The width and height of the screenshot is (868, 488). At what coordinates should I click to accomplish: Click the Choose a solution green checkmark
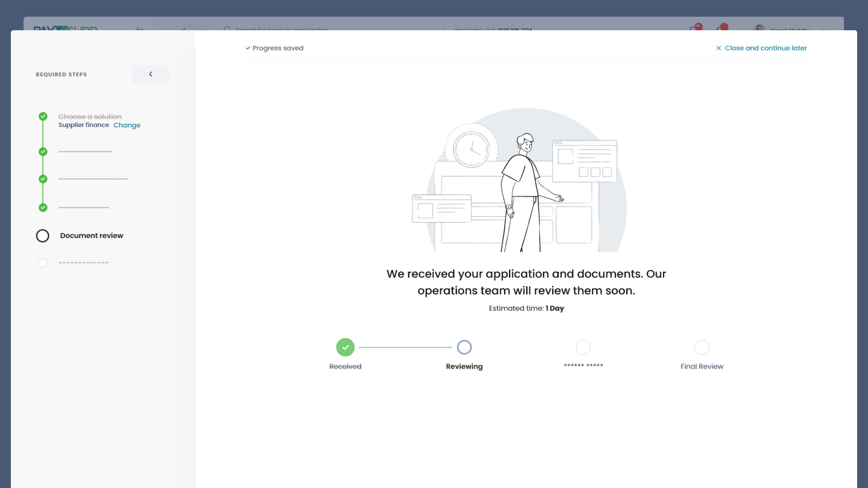pyautogui.click(x=43, y=117)
